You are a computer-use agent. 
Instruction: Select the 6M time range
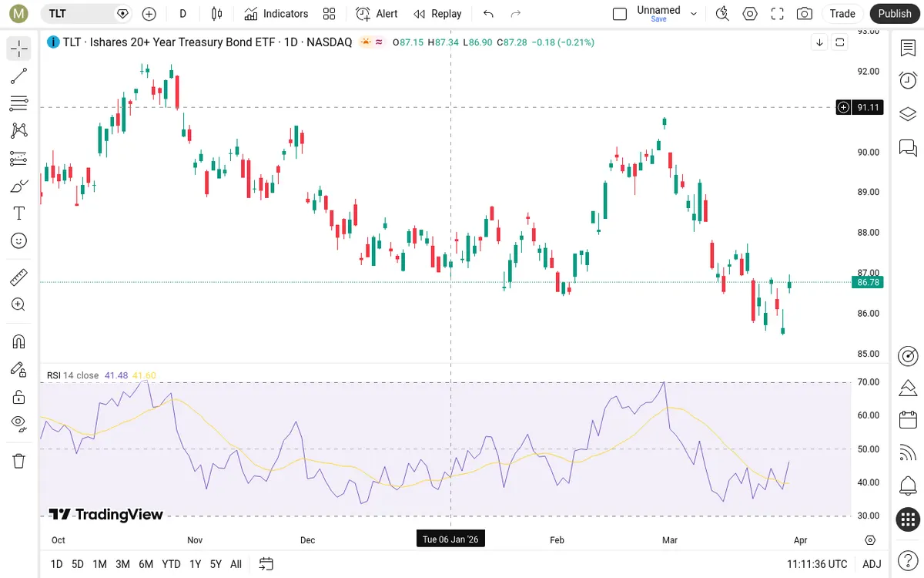146,564
